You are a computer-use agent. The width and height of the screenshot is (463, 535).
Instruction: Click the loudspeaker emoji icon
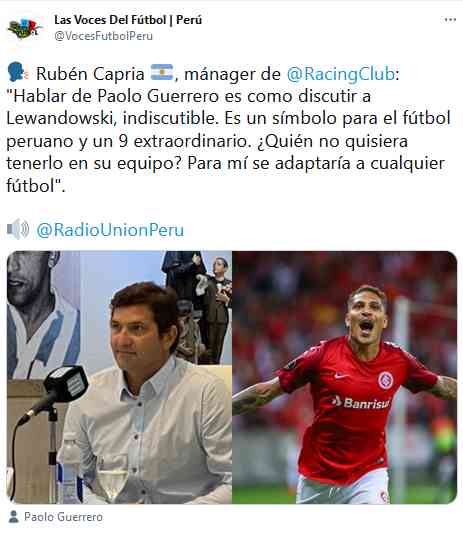(x=18, y=229)
